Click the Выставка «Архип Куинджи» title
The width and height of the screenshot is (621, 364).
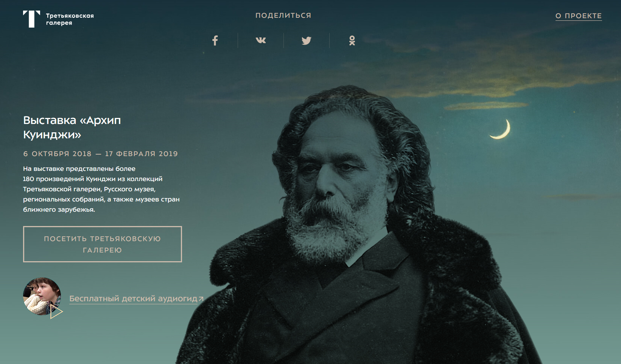click(x=72, y=127)
